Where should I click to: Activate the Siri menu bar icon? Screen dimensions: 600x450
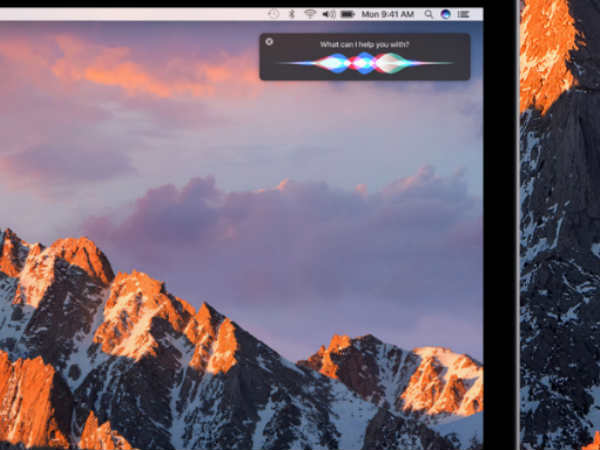point(446,15)
